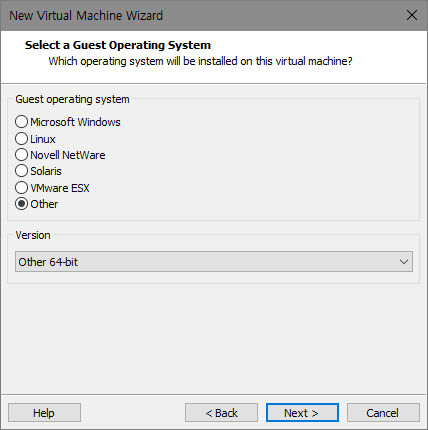This screenshot has height=430, width=428.
Task: Select the Novell NetWare option
Action: [21, 155]
